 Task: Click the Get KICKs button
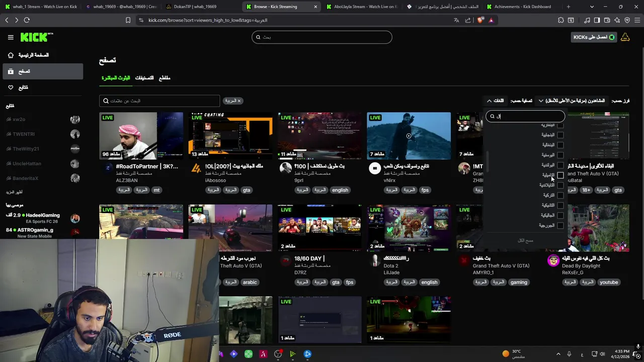tap(594, 37)
